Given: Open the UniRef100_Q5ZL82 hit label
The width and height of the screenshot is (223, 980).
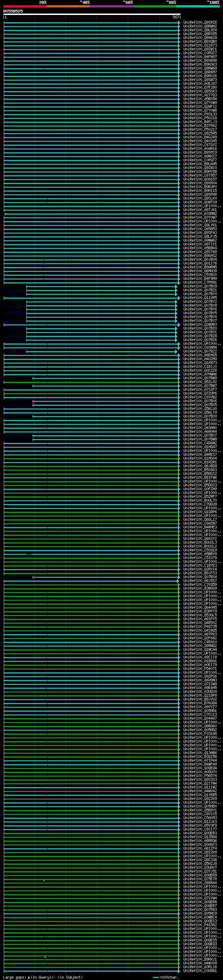Looking at the screenshot, I should (200, 382).
